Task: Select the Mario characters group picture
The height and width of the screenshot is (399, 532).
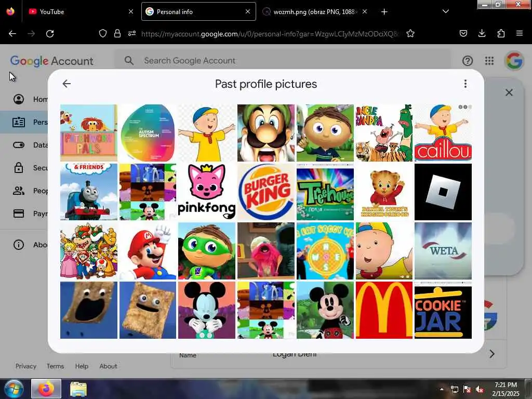Action: point(88,251)
